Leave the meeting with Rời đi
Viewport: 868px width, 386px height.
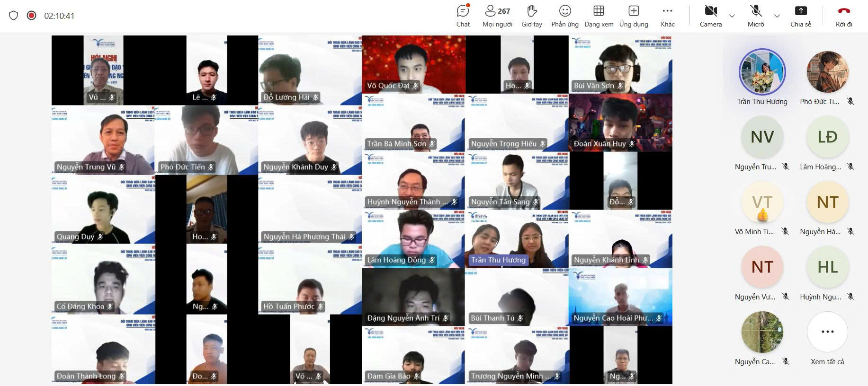click(x=844, y=16)
